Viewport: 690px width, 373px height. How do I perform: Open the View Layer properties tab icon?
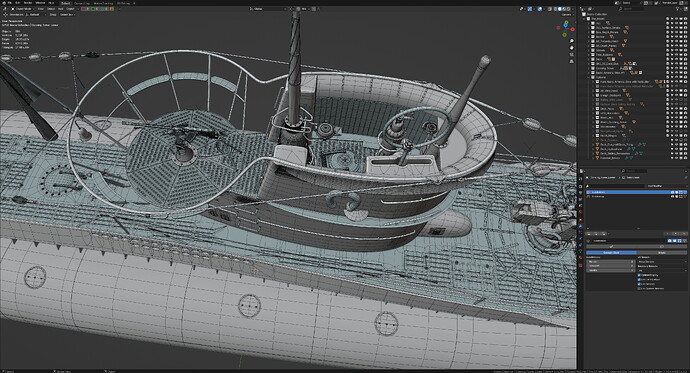coord(580,199)
